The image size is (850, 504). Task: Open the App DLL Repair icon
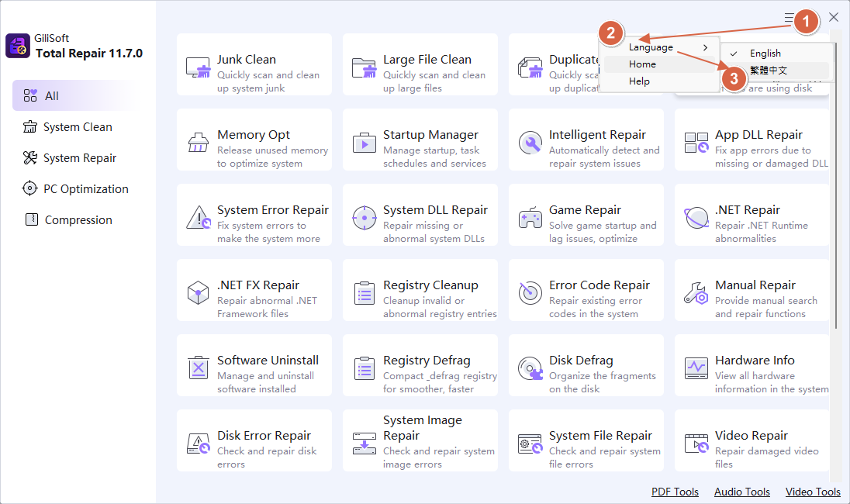click(696, 143)
